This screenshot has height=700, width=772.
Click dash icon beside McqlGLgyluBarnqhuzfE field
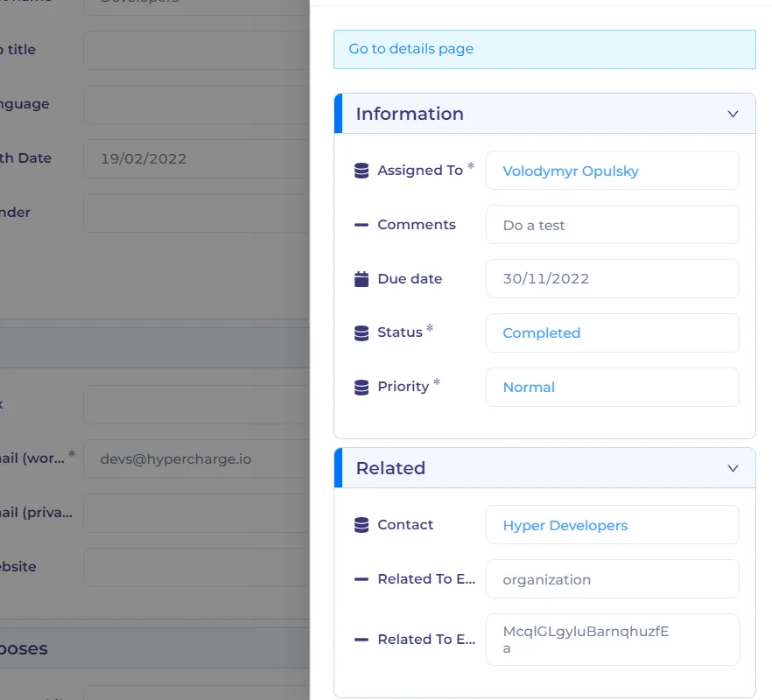tap(361, 640)
